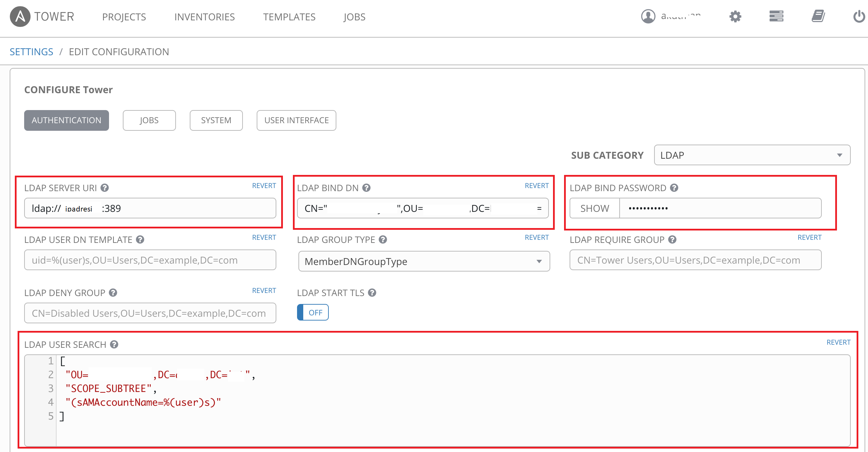Show help for LDAP Deny Group

(x=113, y=293)
